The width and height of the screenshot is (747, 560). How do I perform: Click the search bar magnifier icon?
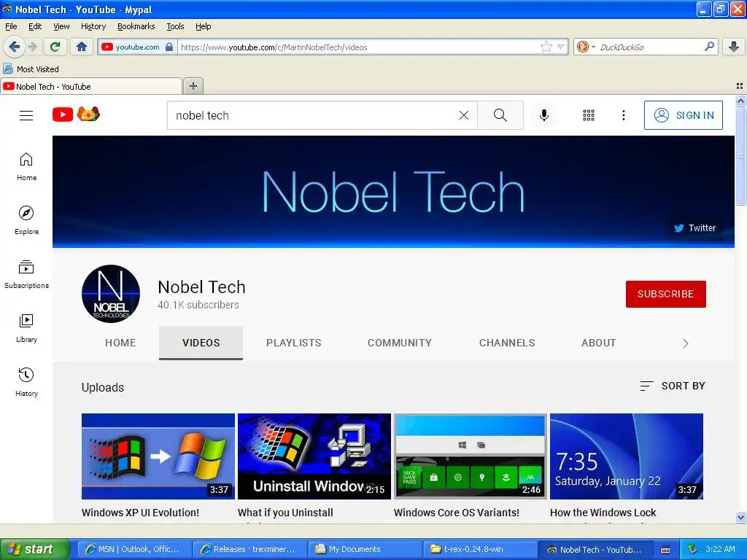(x=709, y=46)
